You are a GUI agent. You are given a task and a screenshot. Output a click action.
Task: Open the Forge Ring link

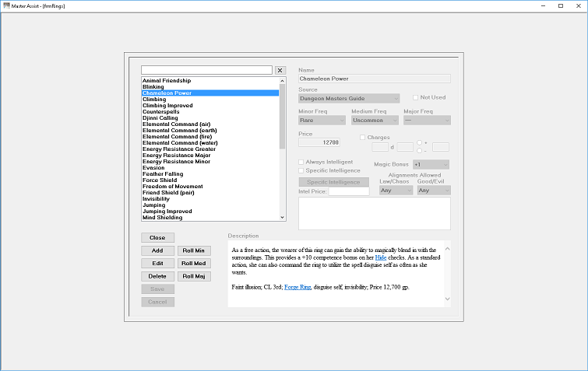298,287
